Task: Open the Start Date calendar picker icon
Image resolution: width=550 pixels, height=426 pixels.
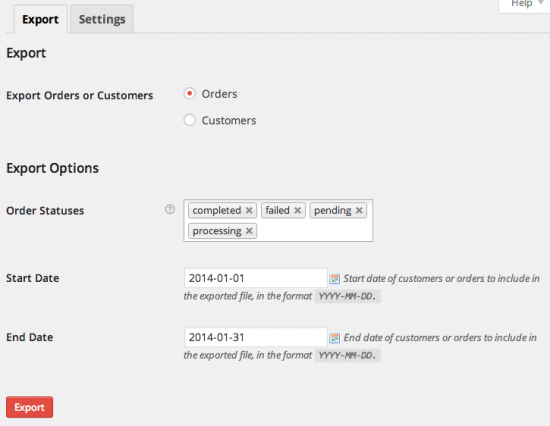Action: (334, 279)
